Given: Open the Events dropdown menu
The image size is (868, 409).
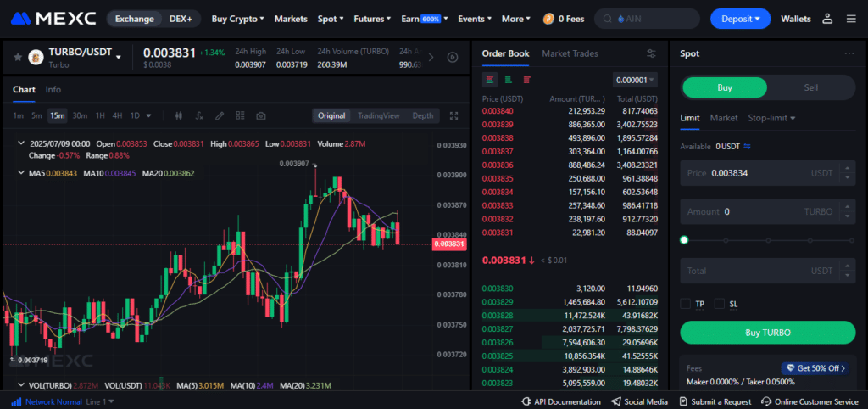Looking at the screenshot, I should [475, 19].
